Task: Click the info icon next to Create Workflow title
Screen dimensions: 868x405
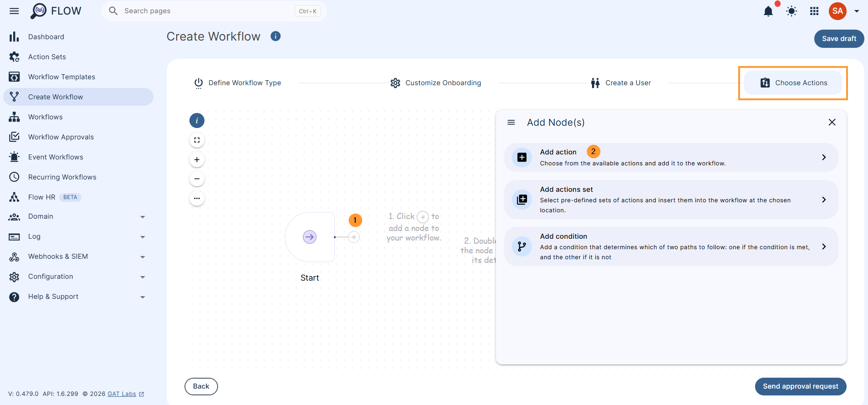Action: pyautogui.click(x=276, y=36)
